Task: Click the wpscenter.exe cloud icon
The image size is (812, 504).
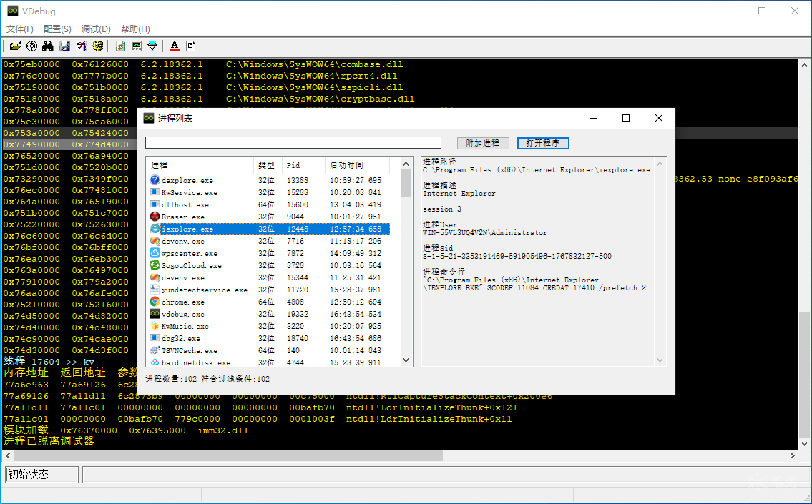Action: click(x=155, y=253)
